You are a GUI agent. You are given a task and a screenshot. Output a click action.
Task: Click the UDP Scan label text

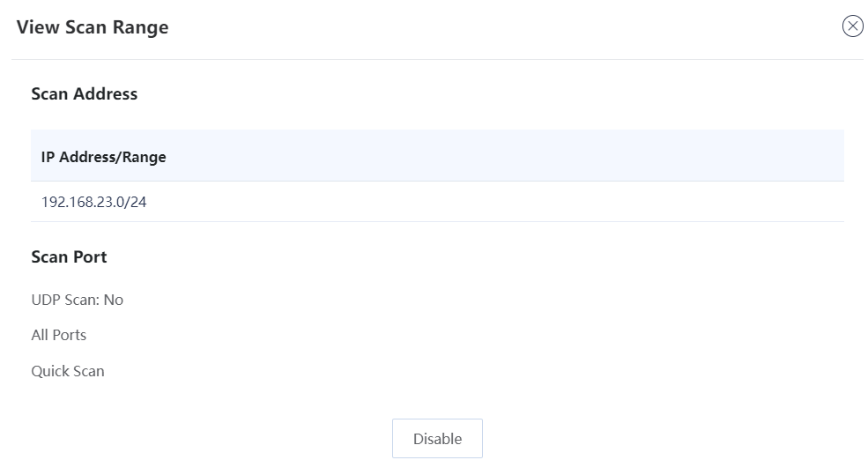[63, 300]
